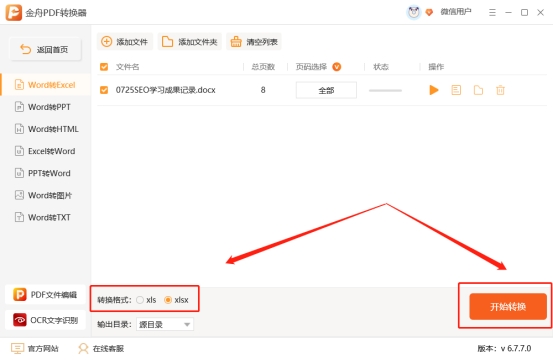
Task: Click the total pages value 8
Action: pyautogui.click(x=263, y=90)
